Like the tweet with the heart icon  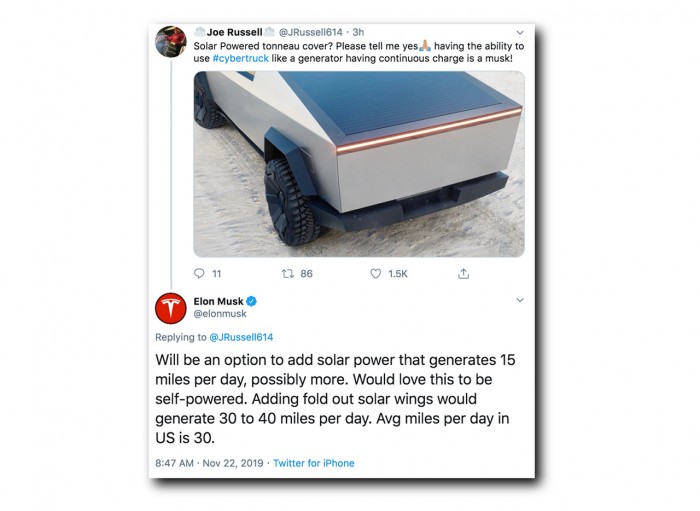tap(376, 273)
